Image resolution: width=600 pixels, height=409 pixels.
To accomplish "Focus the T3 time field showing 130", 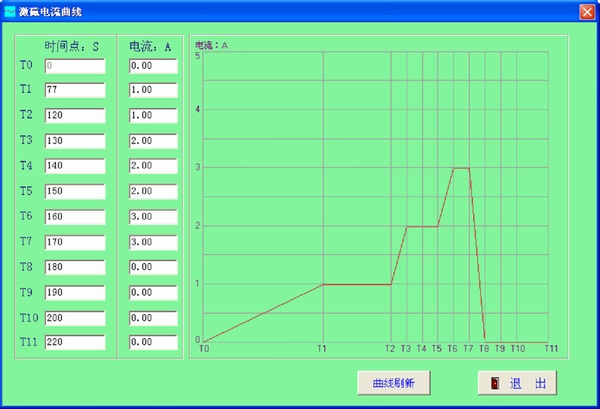I will click(74, 141).
